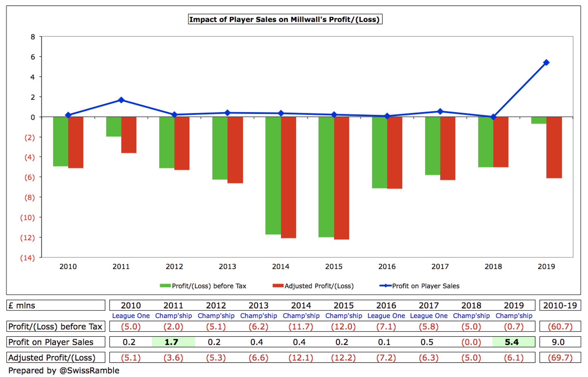Viewport: 588px width, 377px height.
Task: Click the chart title text box
Action: tap(285, 20)
